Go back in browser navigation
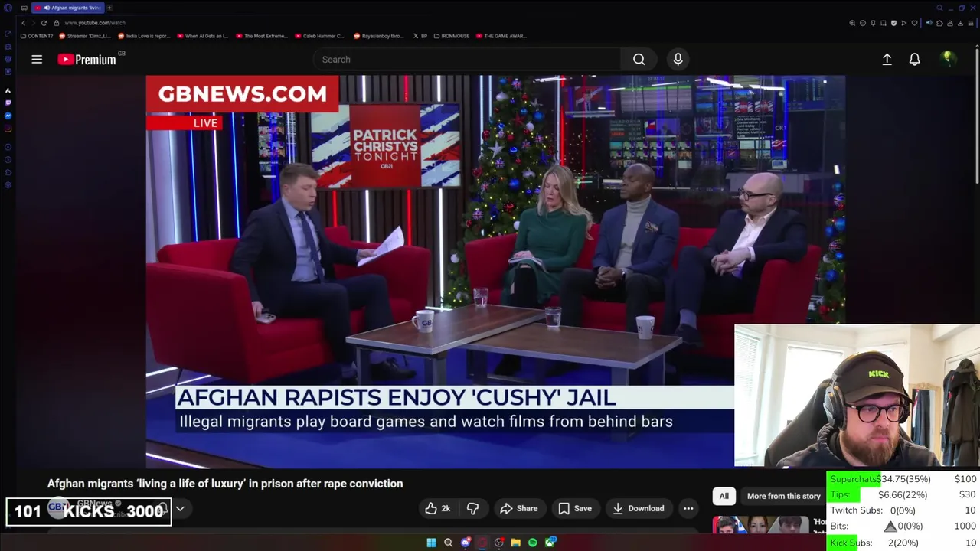 [23, 23]
